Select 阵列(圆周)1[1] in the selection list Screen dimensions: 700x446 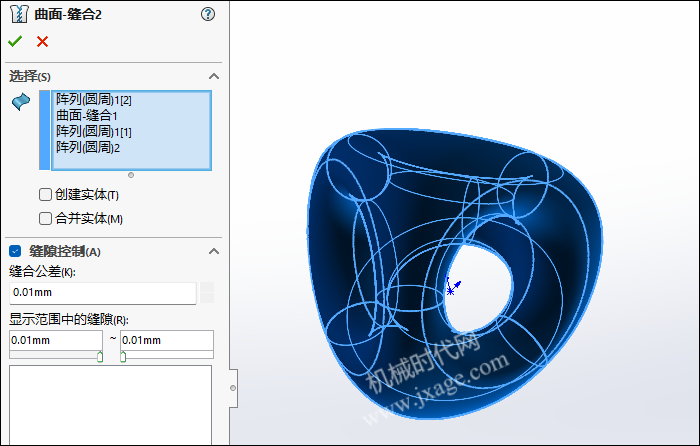point(94,131)
